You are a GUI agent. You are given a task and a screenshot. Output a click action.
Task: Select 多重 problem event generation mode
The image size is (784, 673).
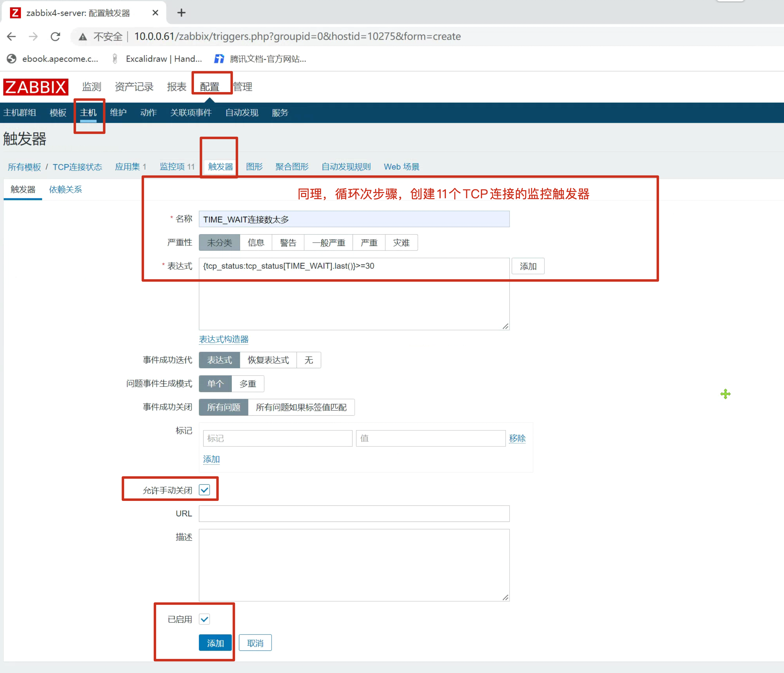click(x=248, y=384)
